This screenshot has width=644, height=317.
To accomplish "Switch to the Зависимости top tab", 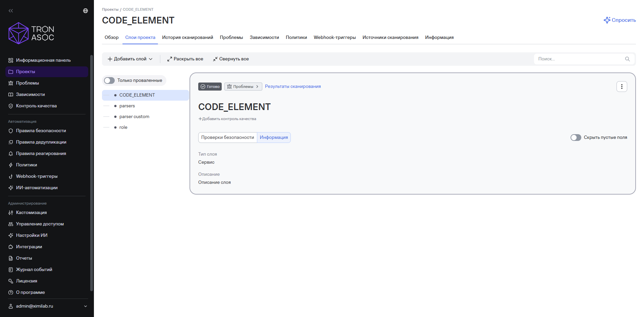I will click(x=264, y=38).
